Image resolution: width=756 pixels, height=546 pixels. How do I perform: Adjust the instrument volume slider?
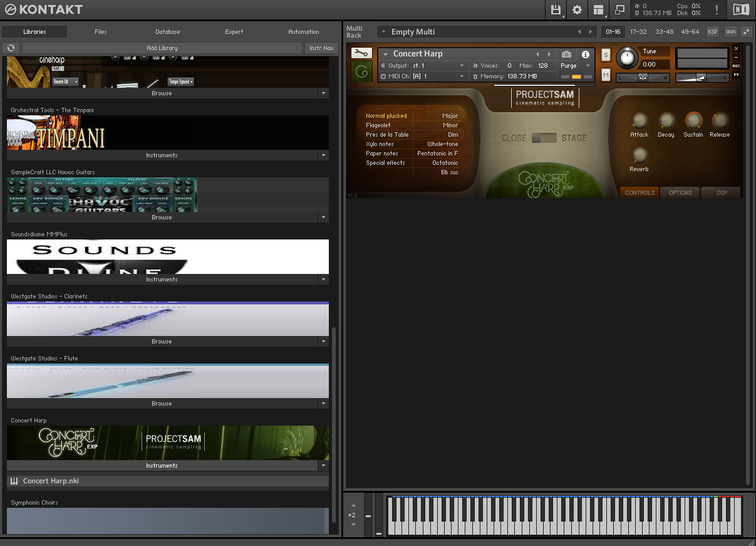click(702, 78)
